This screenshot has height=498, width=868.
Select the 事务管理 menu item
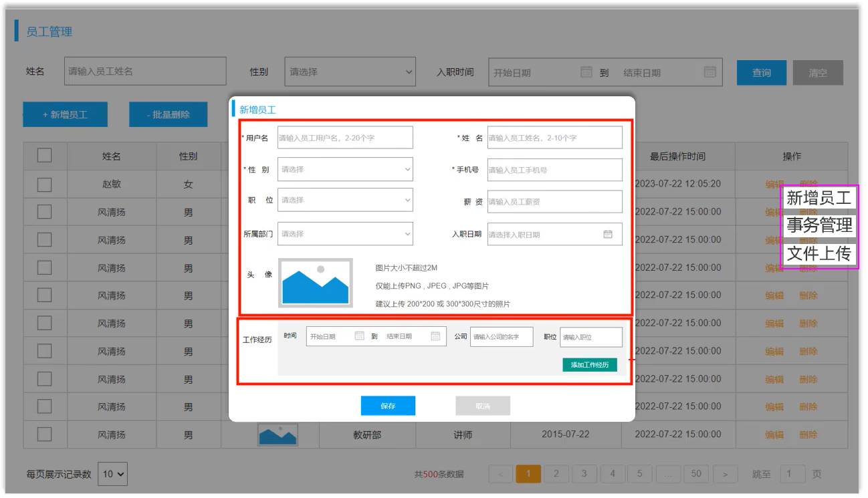click(819, 225)
